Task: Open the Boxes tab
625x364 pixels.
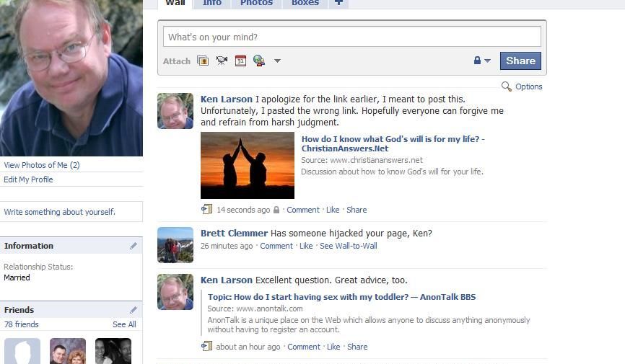Action: pyautogui.click(x=305, y=3)
